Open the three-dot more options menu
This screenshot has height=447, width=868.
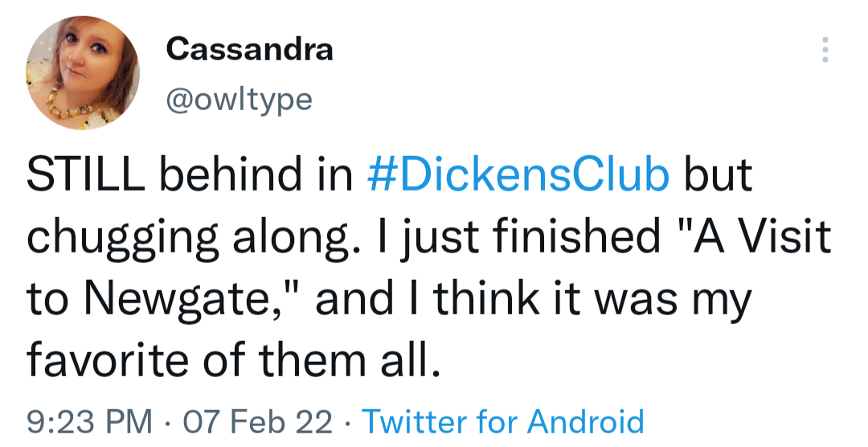824,51
